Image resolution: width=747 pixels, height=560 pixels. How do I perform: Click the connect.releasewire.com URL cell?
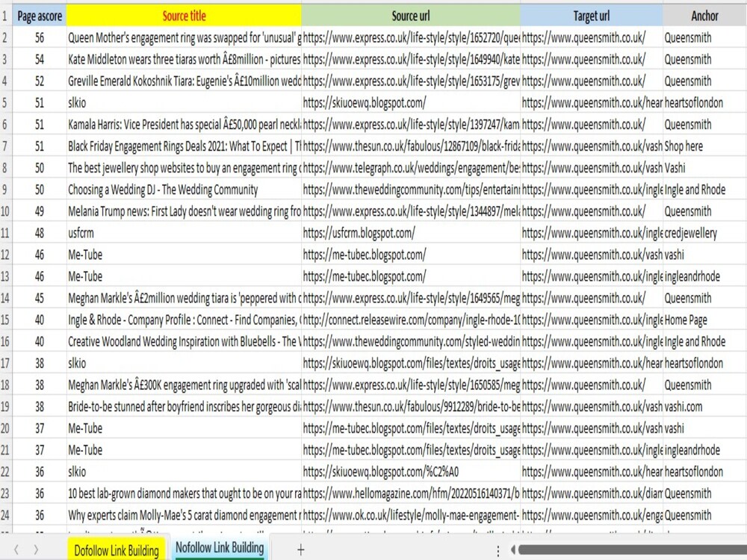(x=411, y=320)
